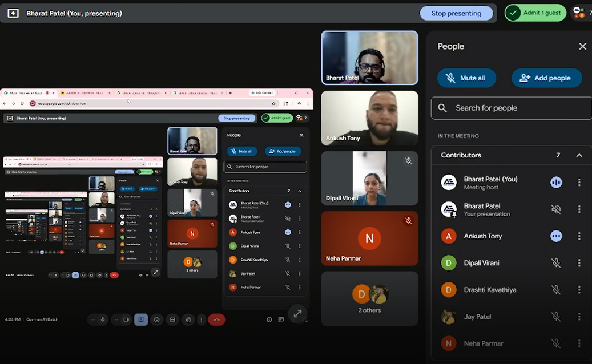
Task: Open the chat messages icon
Action: coord(281,319)
